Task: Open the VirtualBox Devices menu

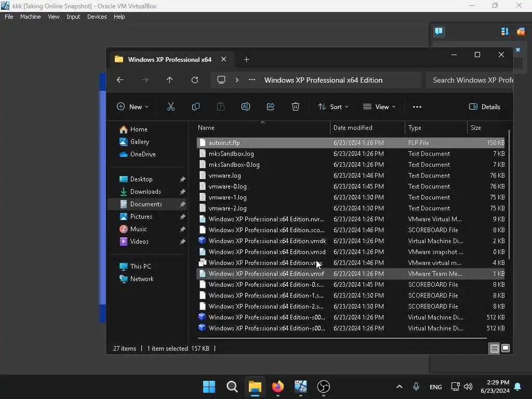Action: (x=97, y=17)
